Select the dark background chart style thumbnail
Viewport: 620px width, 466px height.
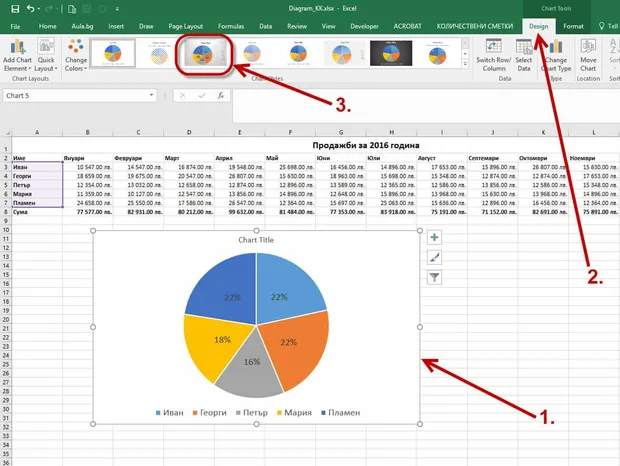coord(391,53)
